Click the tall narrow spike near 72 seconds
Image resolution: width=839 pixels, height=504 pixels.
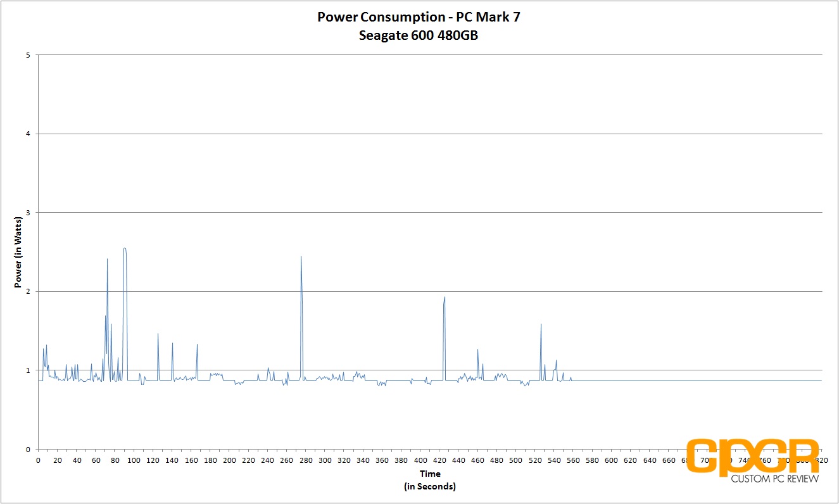tap(107, 259)
